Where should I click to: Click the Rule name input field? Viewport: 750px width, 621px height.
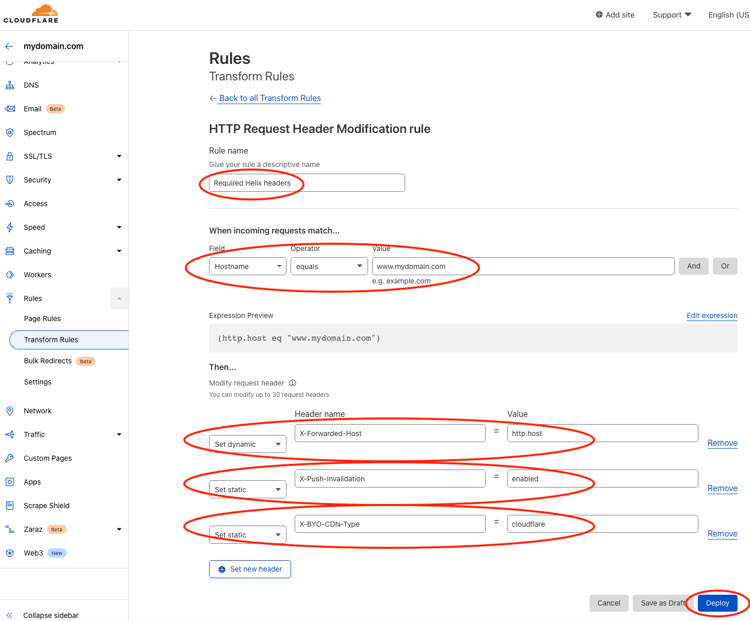tap(307, 183)
